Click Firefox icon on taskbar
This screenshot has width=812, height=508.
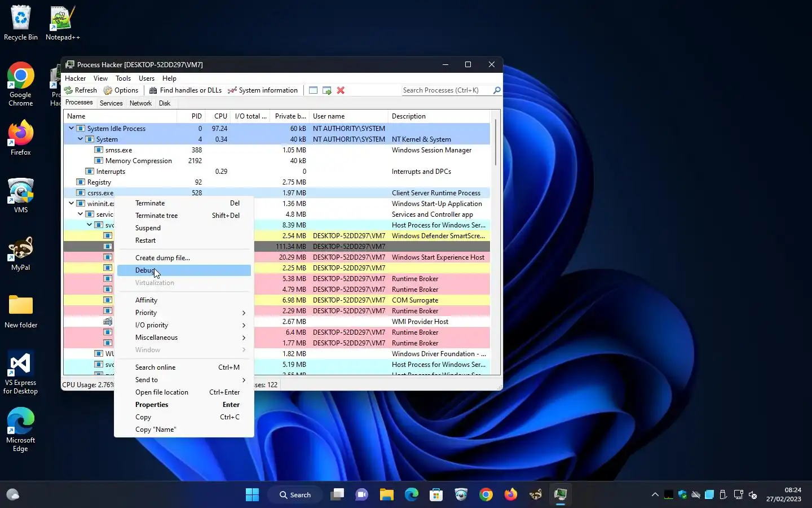pos(511,495)
